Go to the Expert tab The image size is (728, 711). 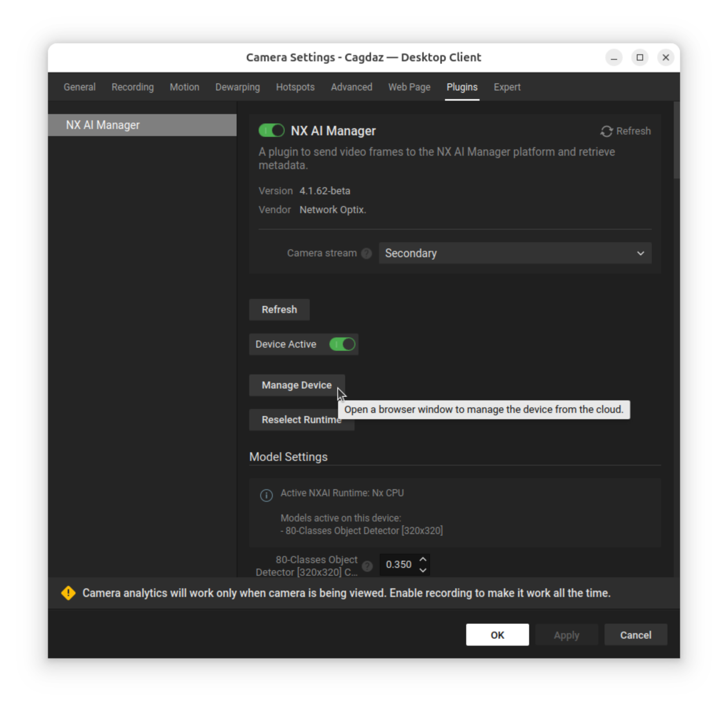pos(507,87)
